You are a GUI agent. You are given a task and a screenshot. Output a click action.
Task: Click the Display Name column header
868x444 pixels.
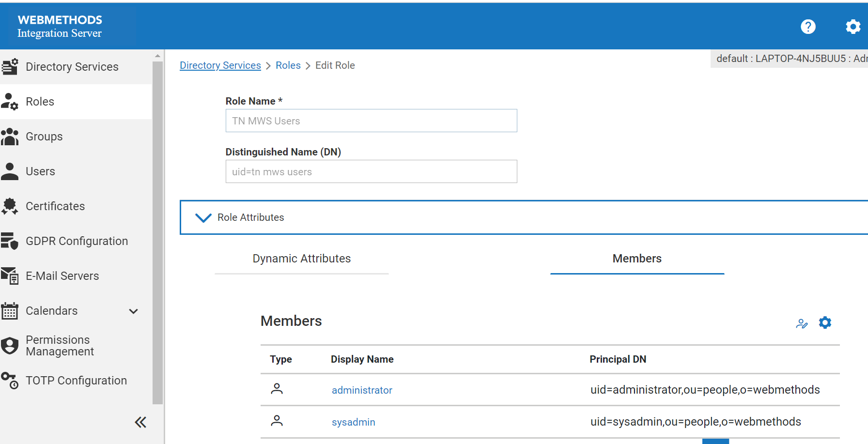[362, 359]
